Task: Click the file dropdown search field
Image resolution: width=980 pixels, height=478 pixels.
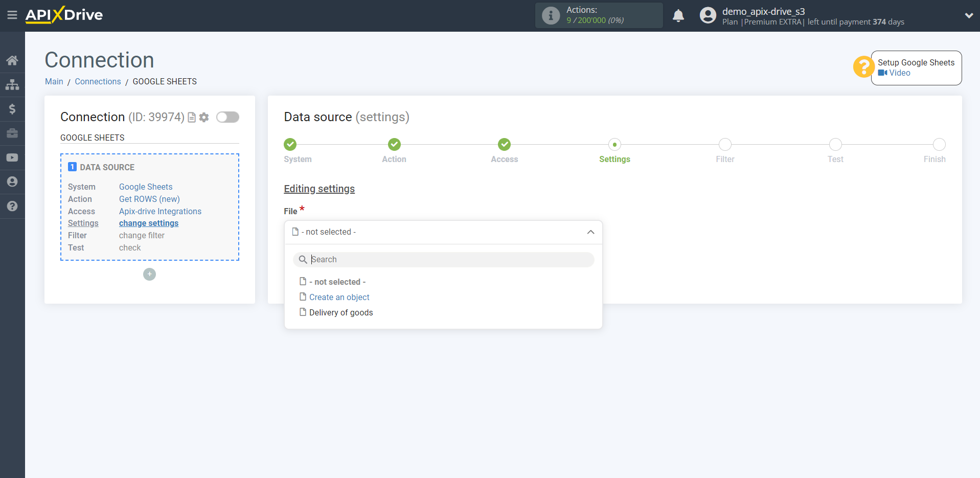Action: pyautogui.click(x=443, y=260)
